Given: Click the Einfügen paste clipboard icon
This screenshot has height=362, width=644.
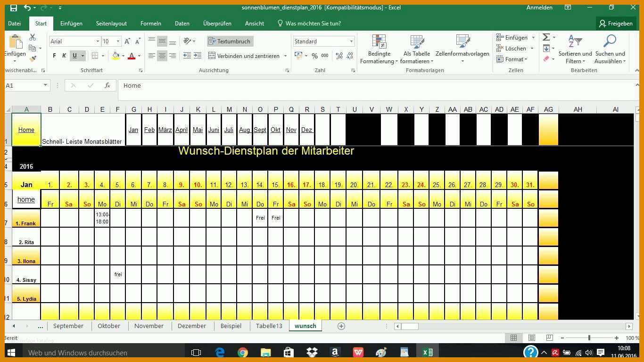Looking at the screenshot, I should [15, 41].
